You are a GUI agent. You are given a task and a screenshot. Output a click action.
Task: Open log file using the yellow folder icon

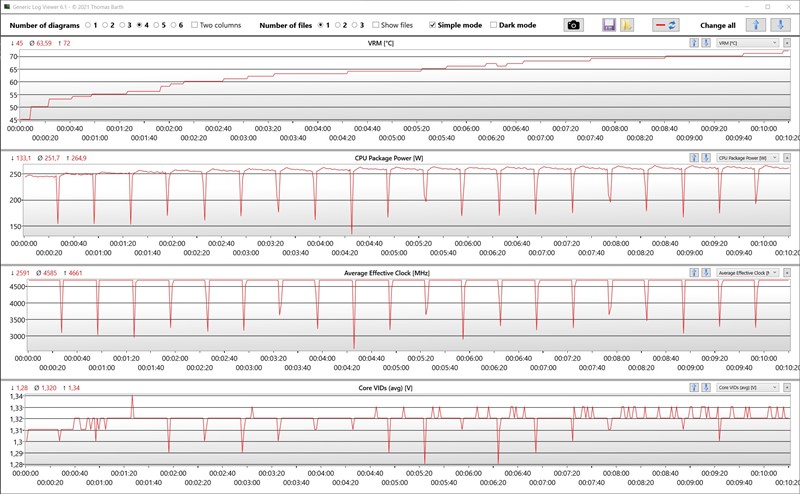coord(627,24)
